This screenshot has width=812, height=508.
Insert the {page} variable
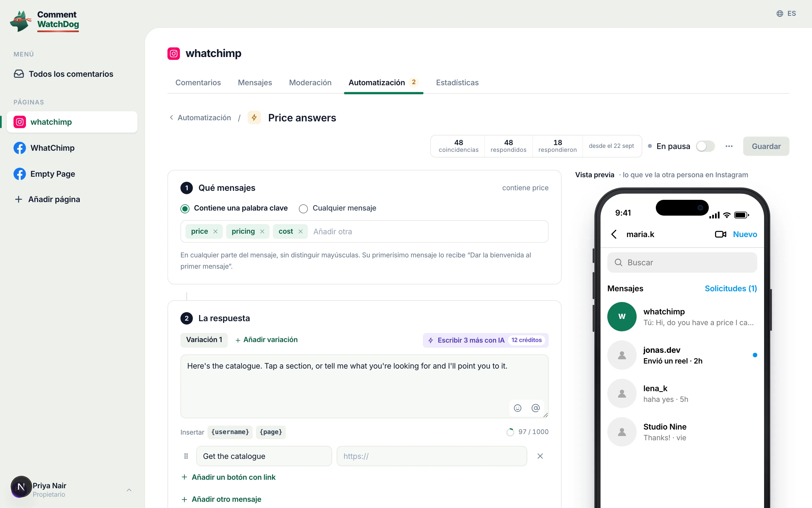[271, 432]
